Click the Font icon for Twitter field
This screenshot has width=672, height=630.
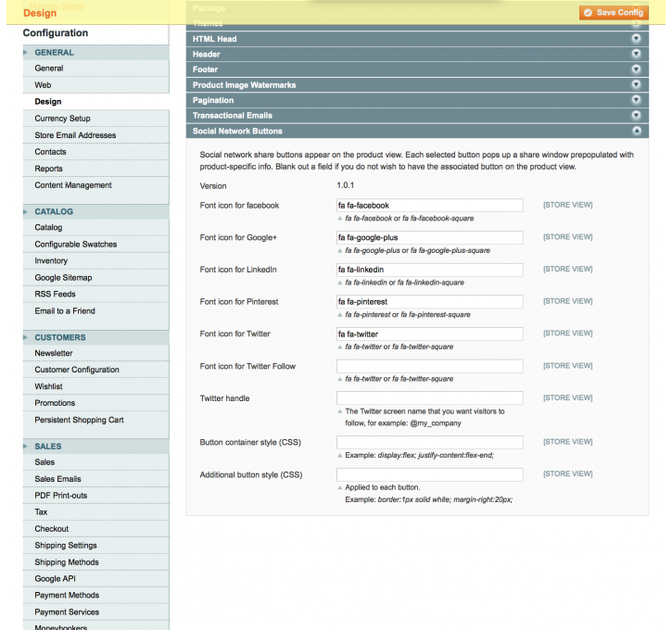(429, 334)
